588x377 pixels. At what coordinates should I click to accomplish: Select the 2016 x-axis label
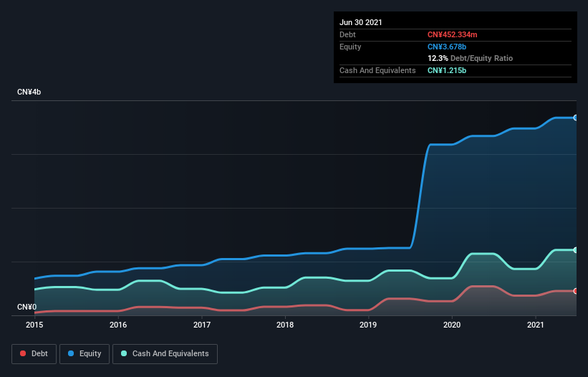(x=118, y=325)
